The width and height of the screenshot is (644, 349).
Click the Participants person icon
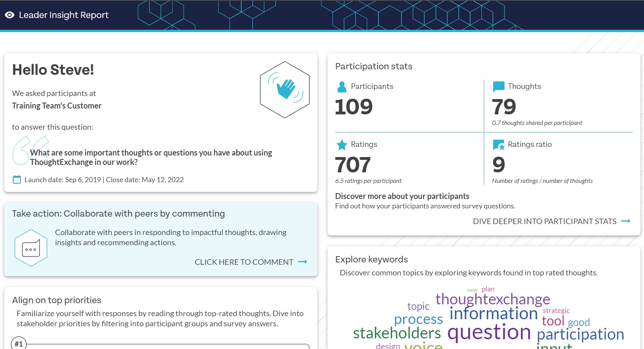[342, 87]
